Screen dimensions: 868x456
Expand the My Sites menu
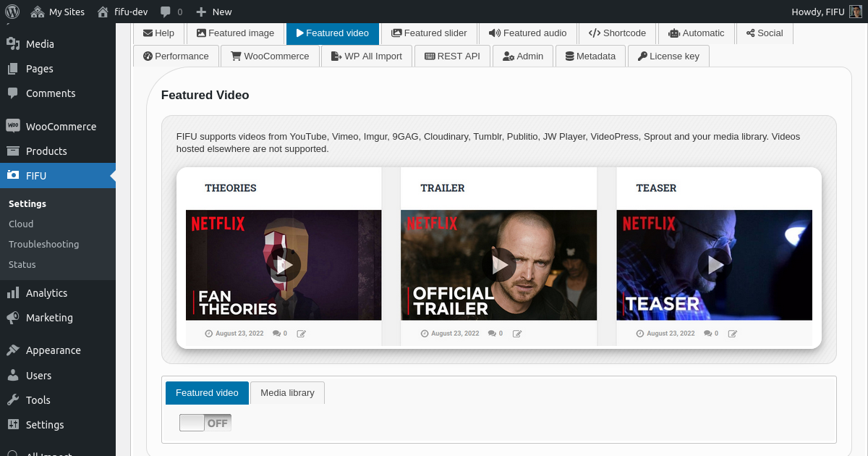tap(58, 12)
